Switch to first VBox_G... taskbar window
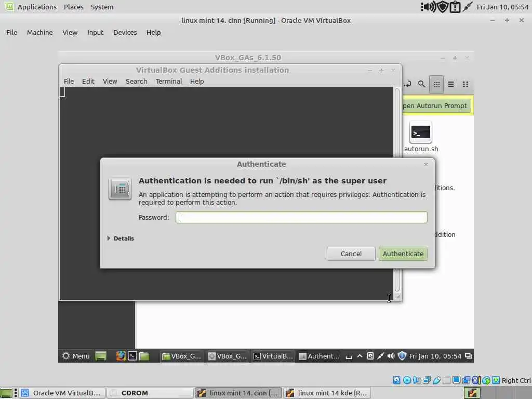532x399 pixels. (x=181, y=356)
